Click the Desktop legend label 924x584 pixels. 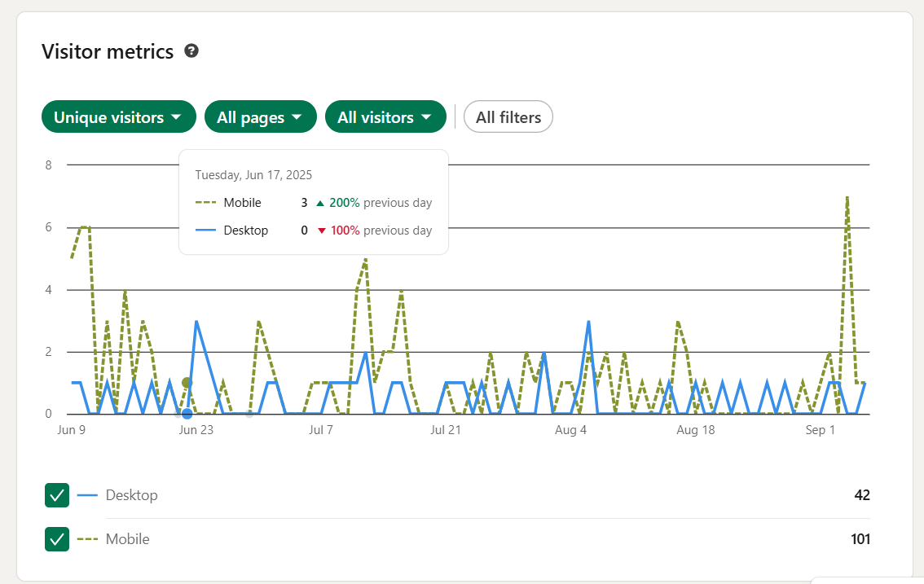(131, 495)
